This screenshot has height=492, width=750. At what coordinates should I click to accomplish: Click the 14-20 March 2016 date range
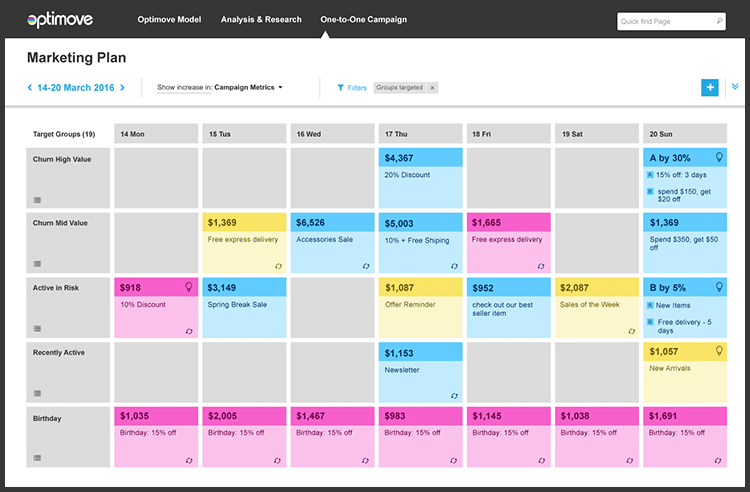[76, 87]
